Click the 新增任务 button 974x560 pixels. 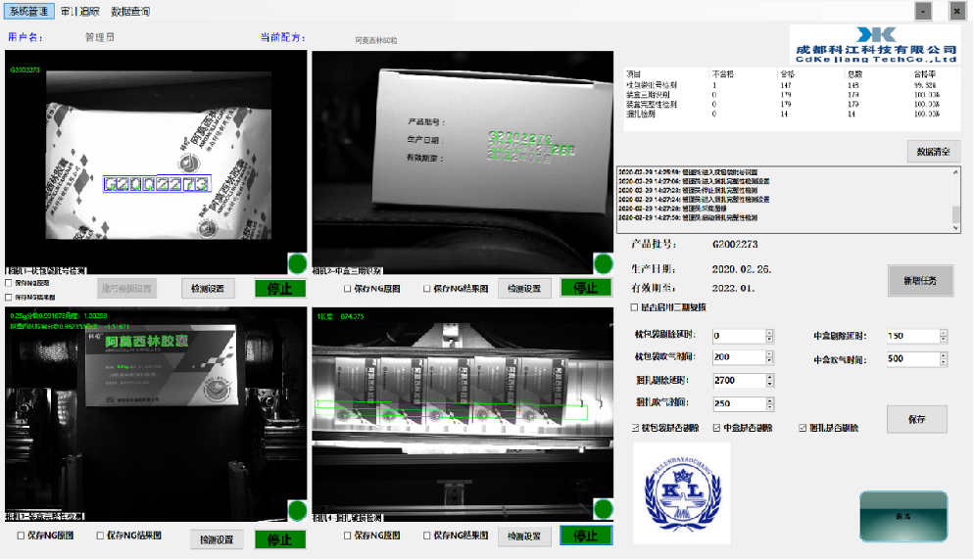[920, 281]
